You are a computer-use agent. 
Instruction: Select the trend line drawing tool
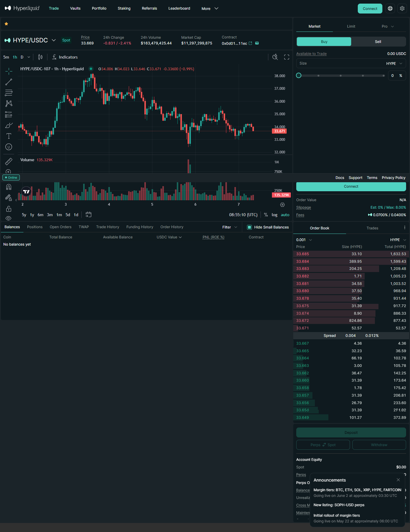tap(9, 82)
